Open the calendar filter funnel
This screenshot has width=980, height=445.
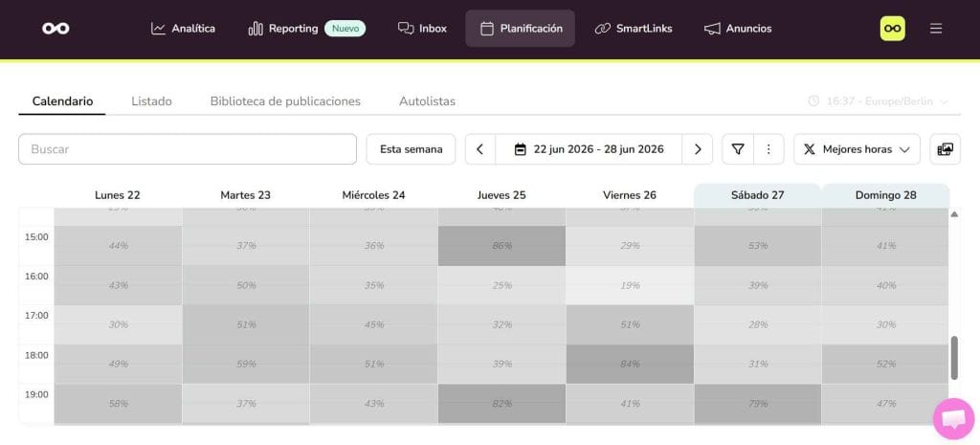[738, 149]
